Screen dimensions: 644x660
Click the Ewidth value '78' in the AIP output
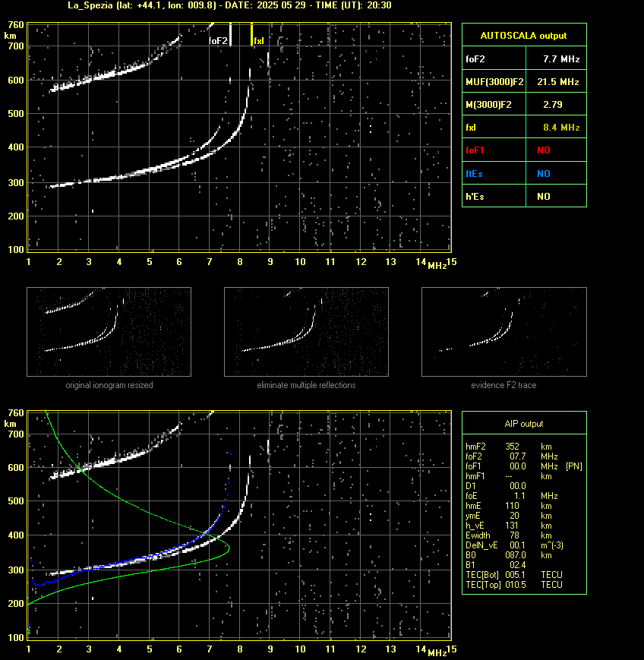(514, 535)
